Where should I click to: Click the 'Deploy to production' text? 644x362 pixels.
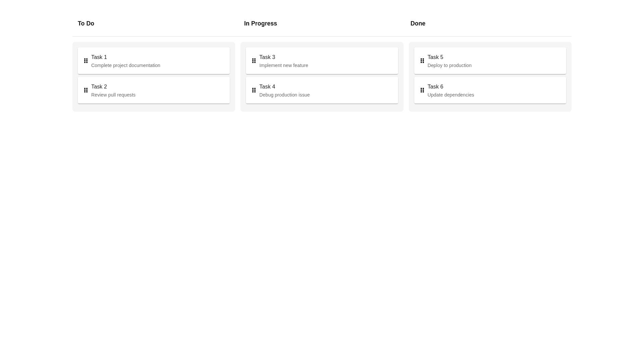pyautogui.click(x=449, y=65)
